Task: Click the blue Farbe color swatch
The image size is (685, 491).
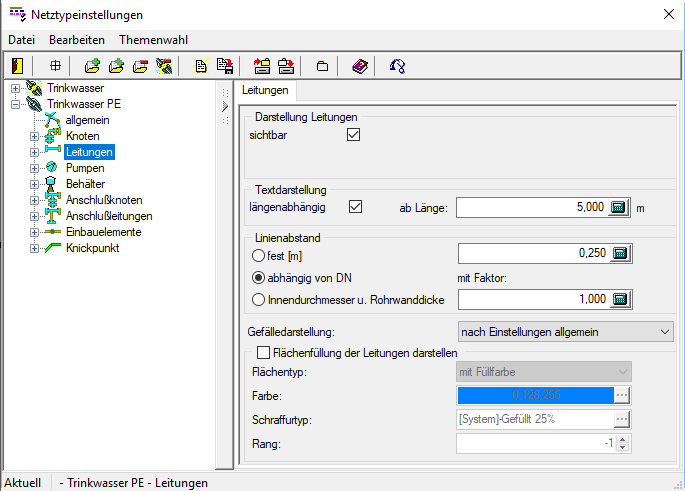Action: (x=534, y=393)
